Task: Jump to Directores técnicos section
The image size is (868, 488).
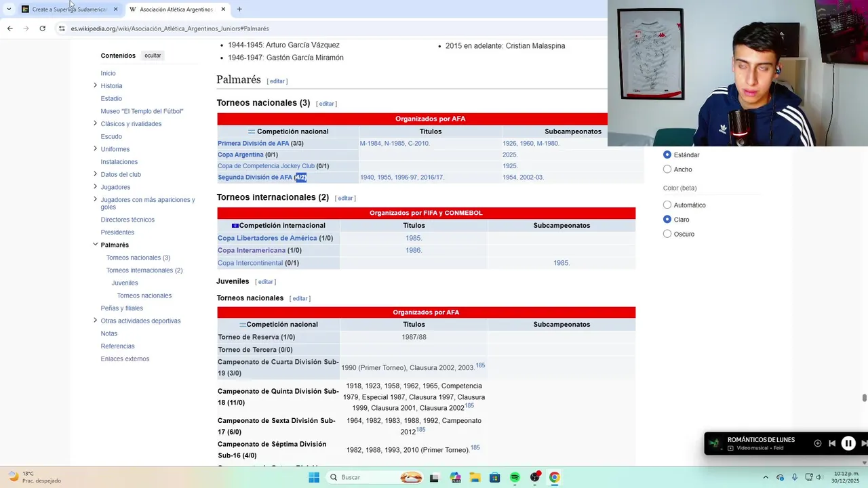Action: pos(127,220)
